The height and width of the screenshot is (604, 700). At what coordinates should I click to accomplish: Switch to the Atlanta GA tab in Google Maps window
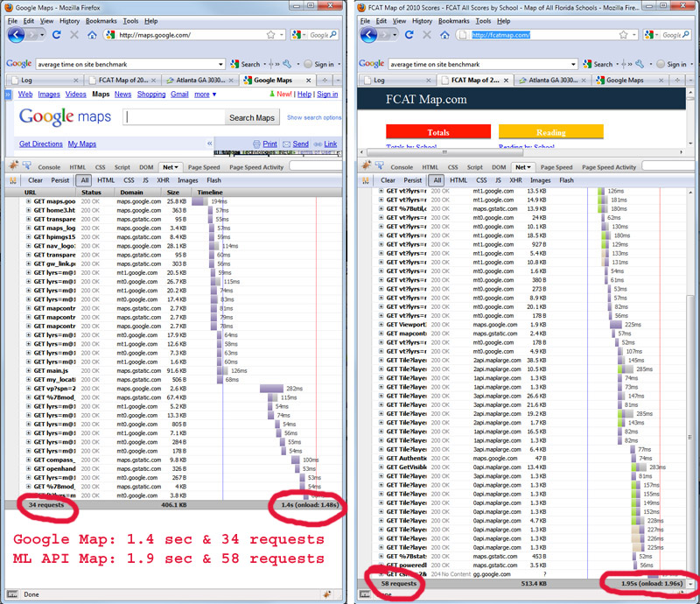(200, 81)
